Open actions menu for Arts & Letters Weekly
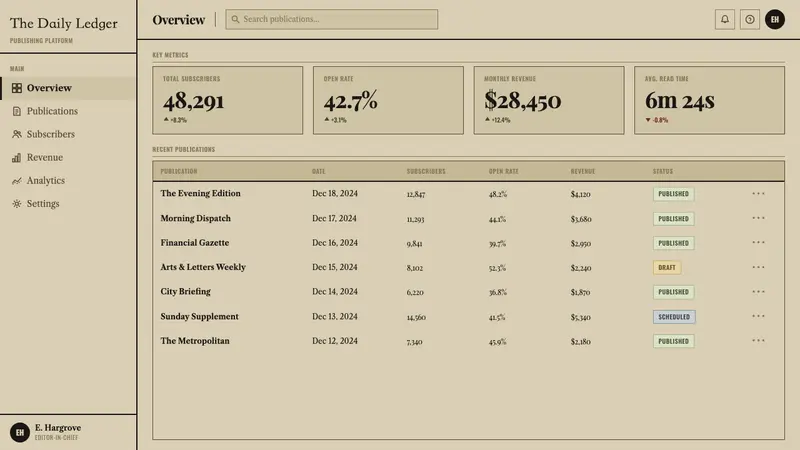800x450 pixels. (758, 267)
